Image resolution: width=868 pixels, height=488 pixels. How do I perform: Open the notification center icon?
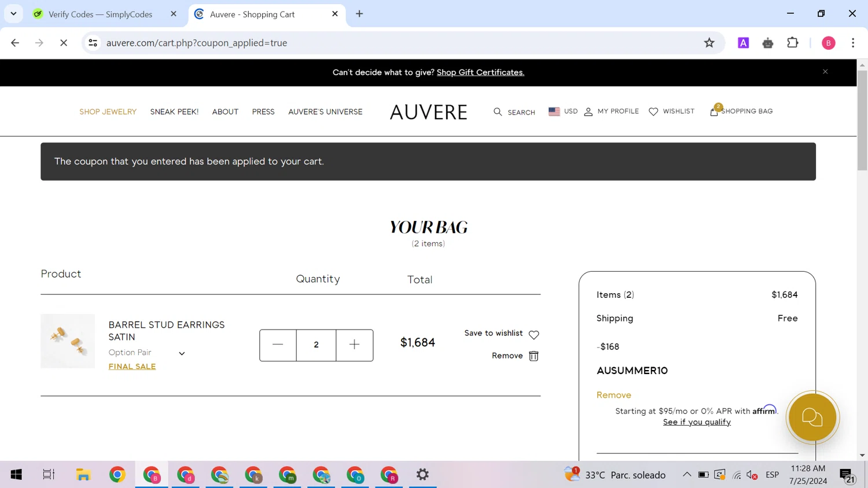click(x=847, y=475)
